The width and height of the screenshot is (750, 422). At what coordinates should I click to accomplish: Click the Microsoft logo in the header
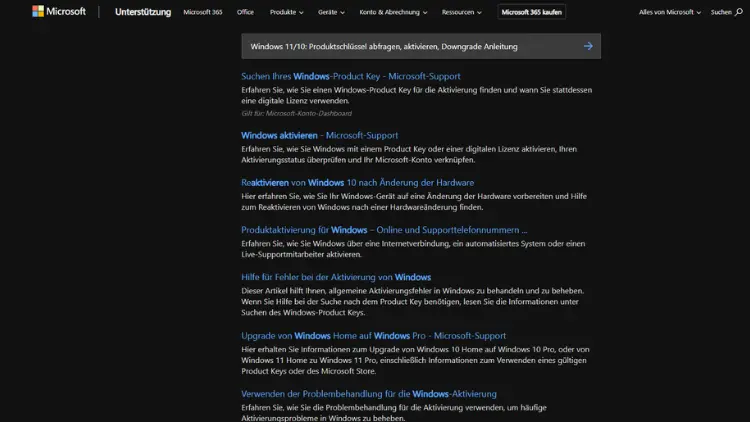(x=59, y=11)
